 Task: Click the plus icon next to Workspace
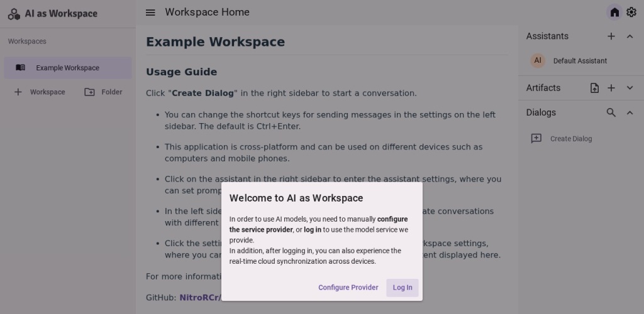pyautogui.click(x=18, y=92)
